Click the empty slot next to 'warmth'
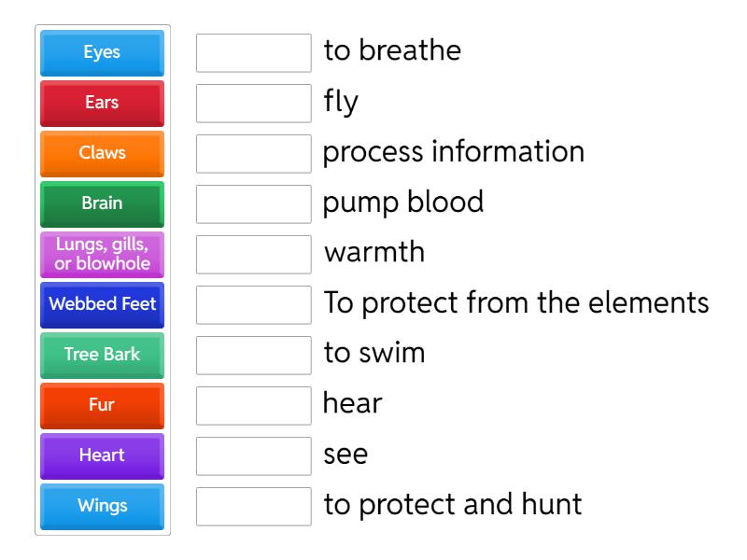Viewport: 747px width, 560px height. (x=253, y=255)
